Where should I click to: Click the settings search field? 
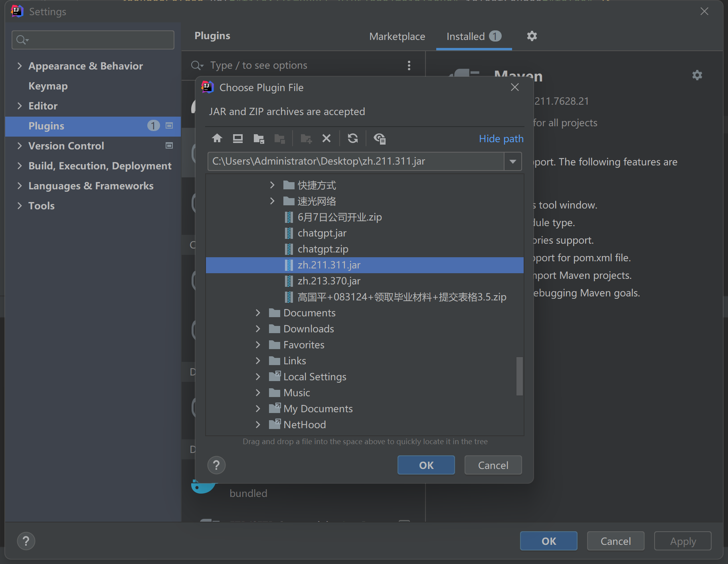(x=93, y=40)
